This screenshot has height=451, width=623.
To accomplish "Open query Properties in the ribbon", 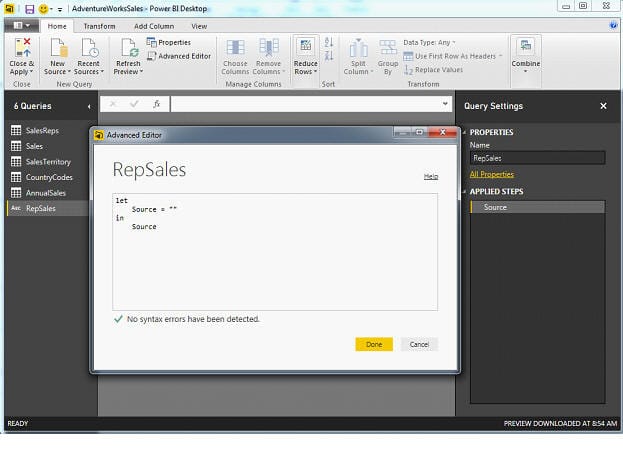I will 168,42.
